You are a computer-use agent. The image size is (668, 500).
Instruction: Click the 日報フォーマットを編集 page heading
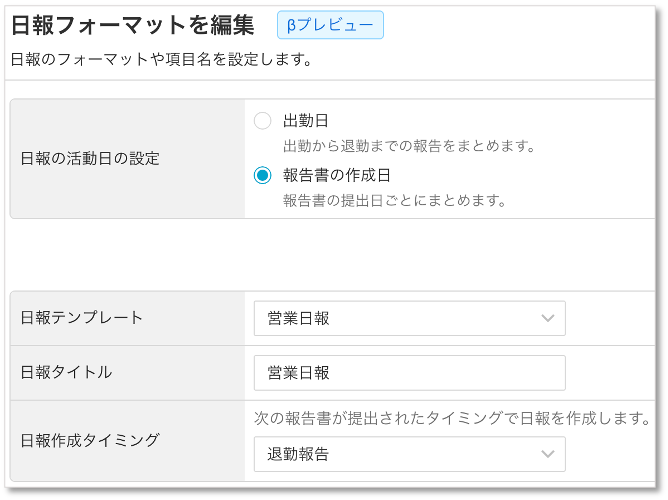click(x=132, y=25)
